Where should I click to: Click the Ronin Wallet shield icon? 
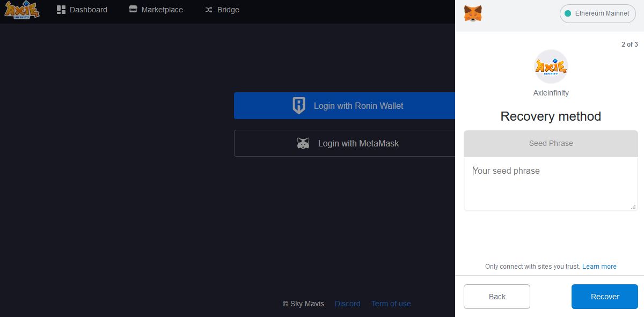(x=298, y=106)
